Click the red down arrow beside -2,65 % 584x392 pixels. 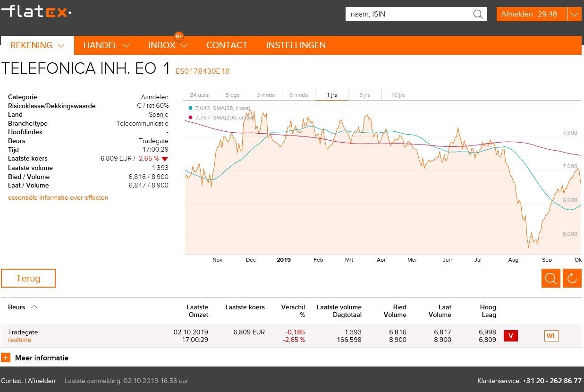point(164,159)
